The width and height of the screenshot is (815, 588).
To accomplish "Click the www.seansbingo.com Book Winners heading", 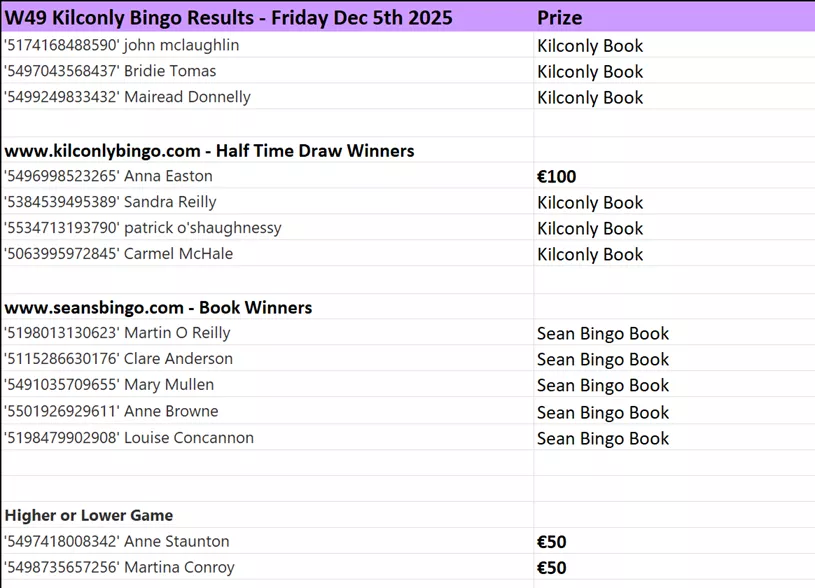I will (x=159, y=307).
